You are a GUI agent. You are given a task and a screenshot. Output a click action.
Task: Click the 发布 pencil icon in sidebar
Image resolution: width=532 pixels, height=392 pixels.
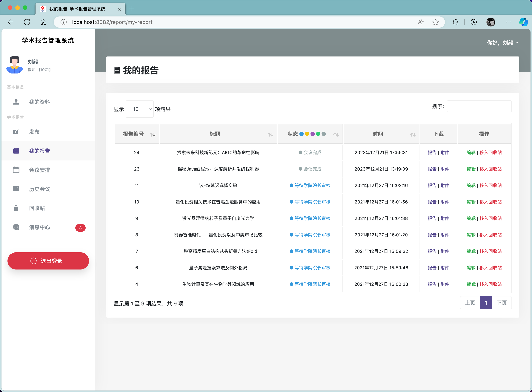[x=16, y=132]
